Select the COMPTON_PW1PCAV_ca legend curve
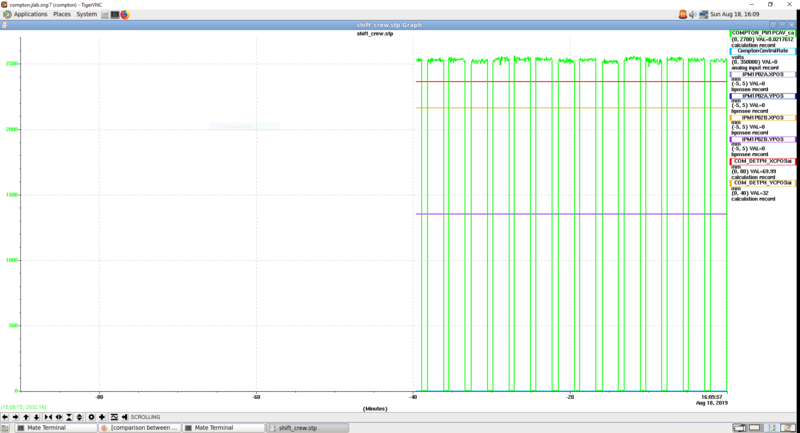Image resolution: width=800 pixels, height=433 pixels. coord(763,33)
